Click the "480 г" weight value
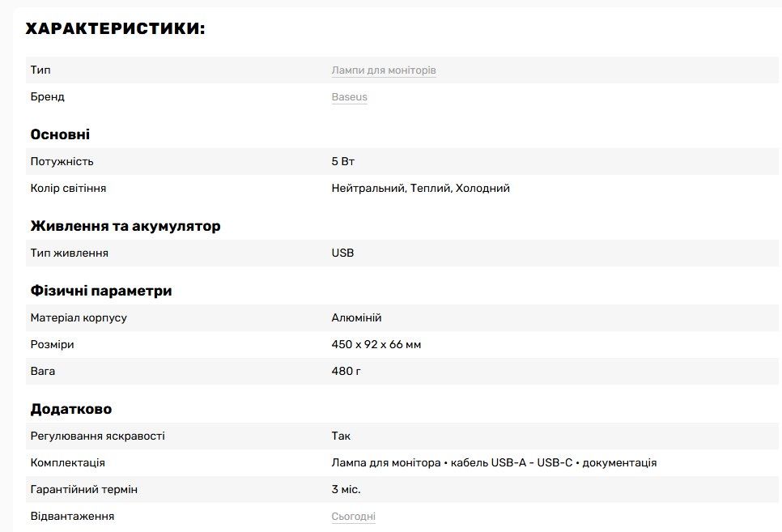Viewport: 782px width, 532px height. [x=346, y=371]
